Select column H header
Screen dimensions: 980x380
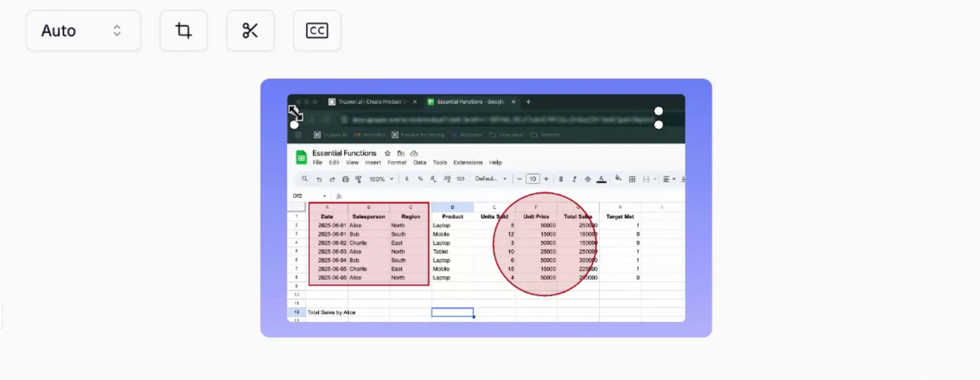point(620,208)
